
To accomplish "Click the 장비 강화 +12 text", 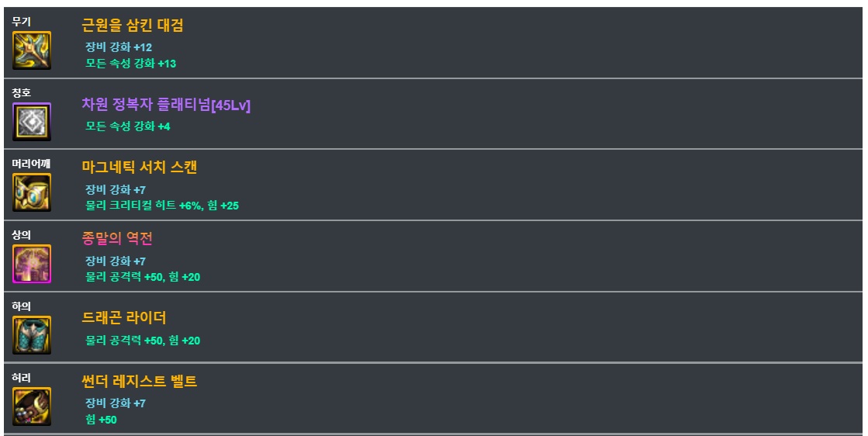I will pyautogui.click(x=119, y=47).
